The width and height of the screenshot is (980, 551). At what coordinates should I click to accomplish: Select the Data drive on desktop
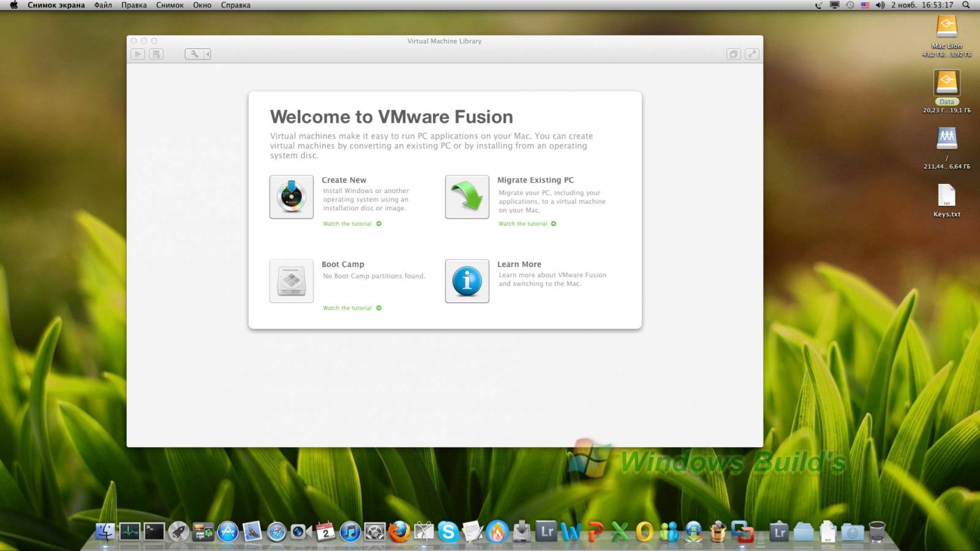pyautogui.click(x=947, y=83)
